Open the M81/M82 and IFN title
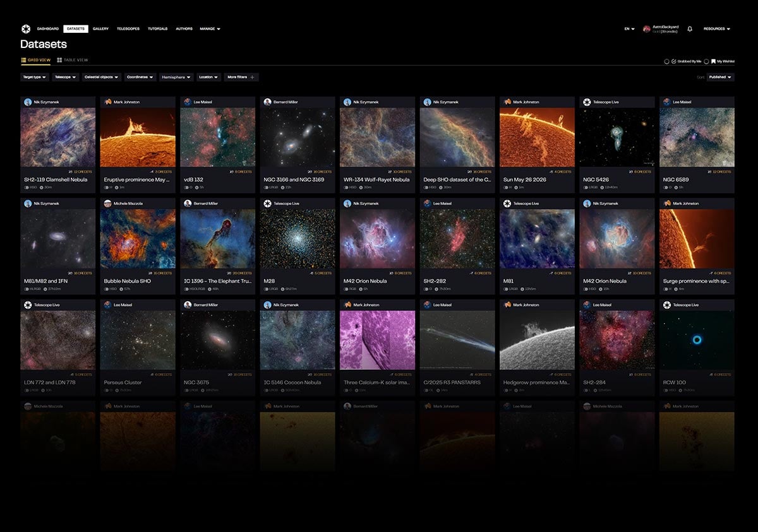 tap(47, 281)
